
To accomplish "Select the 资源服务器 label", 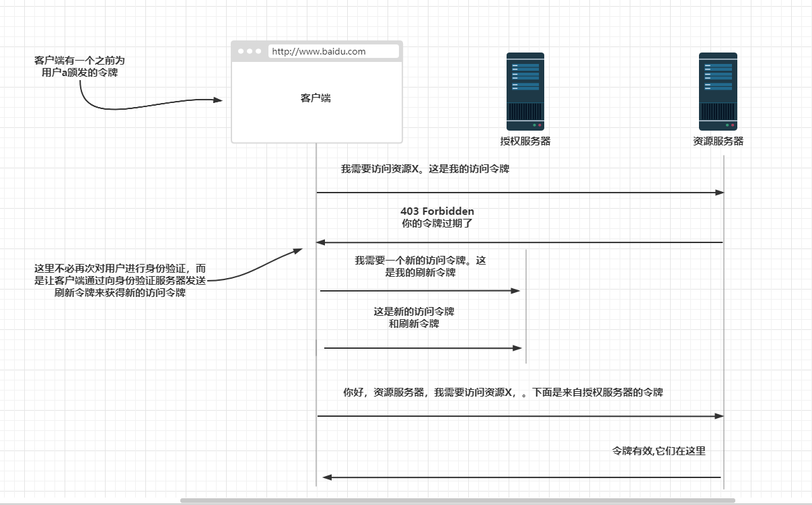I will tap(718, 141).
